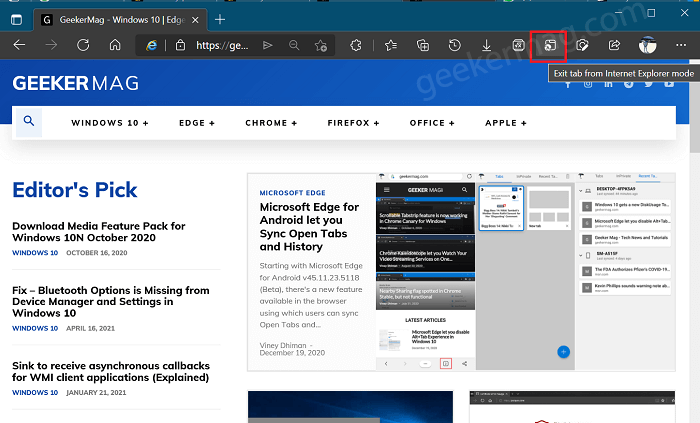Viewport: 700px width, 423px height.
Task: Close the GeekerMag tab
Action: point(195,20)
